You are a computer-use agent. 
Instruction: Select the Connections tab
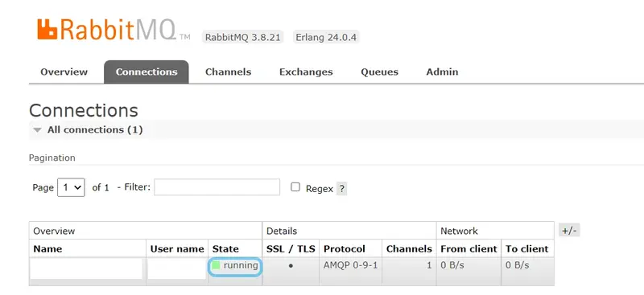pyautogui.click(x=147, y=72)
